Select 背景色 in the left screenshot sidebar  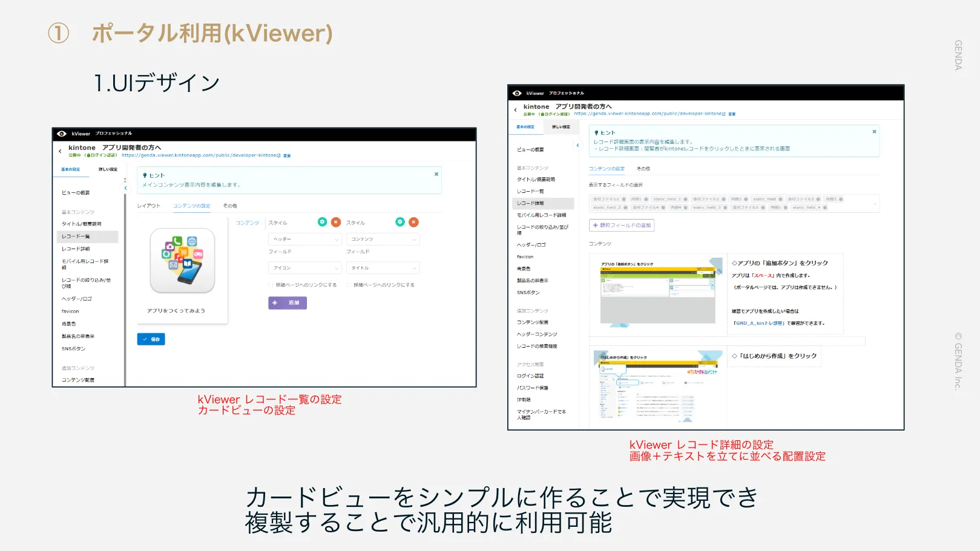coord(69,324)
